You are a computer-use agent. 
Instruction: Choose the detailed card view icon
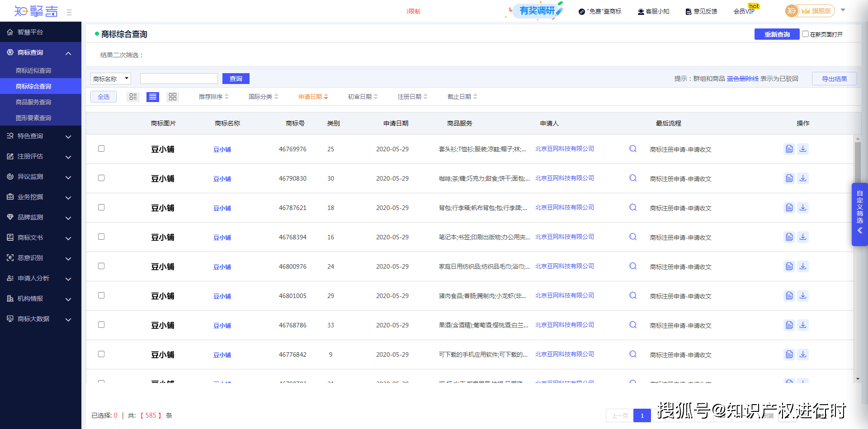pyautogui.click(x=133, y=97)
